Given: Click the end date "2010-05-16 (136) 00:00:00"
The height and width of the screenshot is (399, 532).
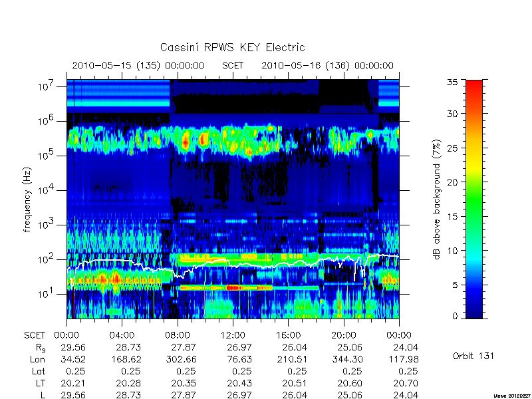Looking at the screenshot, I should tap(327, 65).
